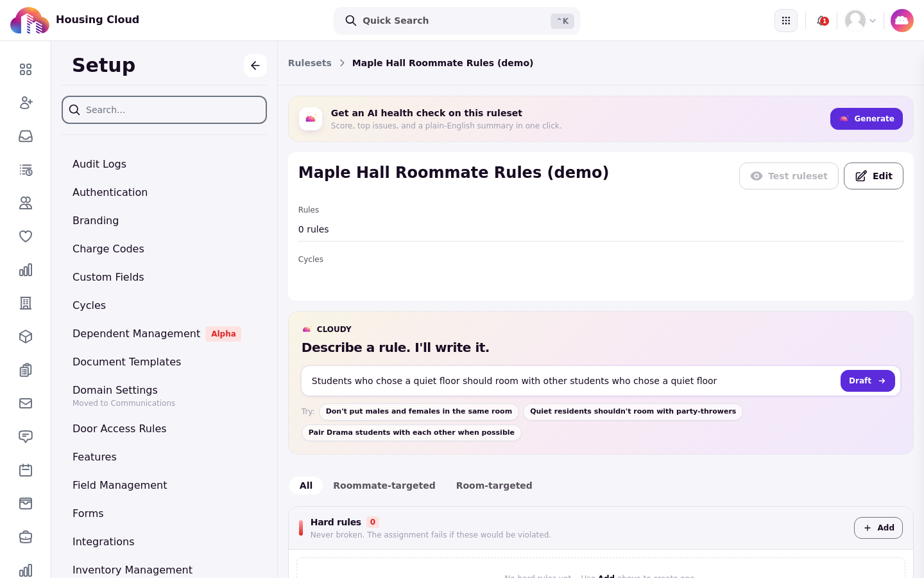Pick the party-throwers suggestion chip

[x=633, y=412]
